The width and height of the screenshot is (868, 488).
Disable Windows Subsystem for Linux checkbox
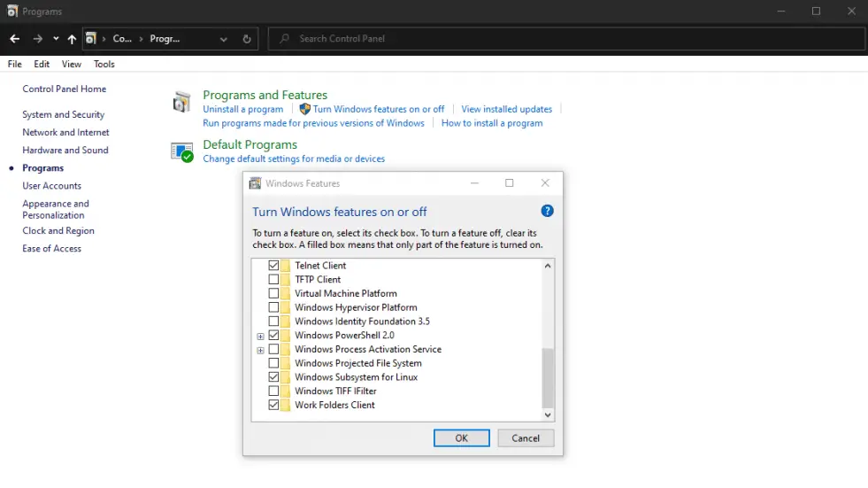[x=273, y=376]
